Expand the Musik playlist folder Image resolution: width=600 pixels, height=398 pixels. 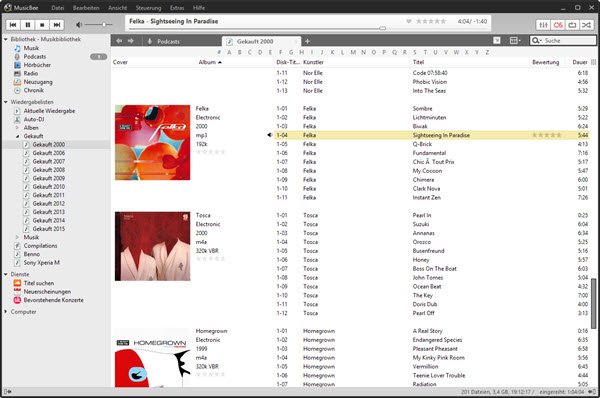coord(17,237)
